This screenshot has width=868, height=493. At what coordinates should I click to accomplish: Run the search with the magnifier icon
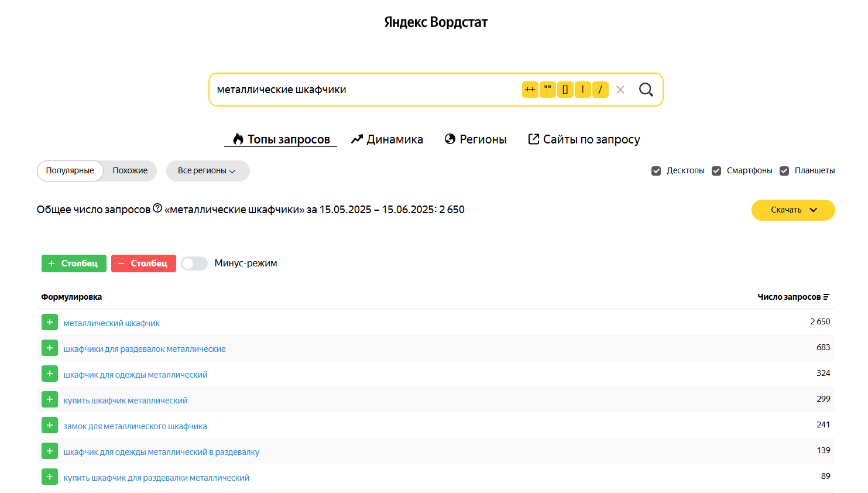[x=646, y=90]
